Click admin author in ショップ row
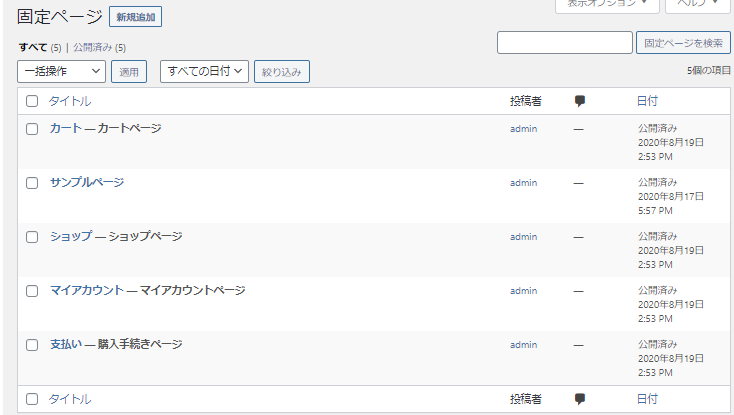Screen dimensions: 734x415 pos(523,237)
